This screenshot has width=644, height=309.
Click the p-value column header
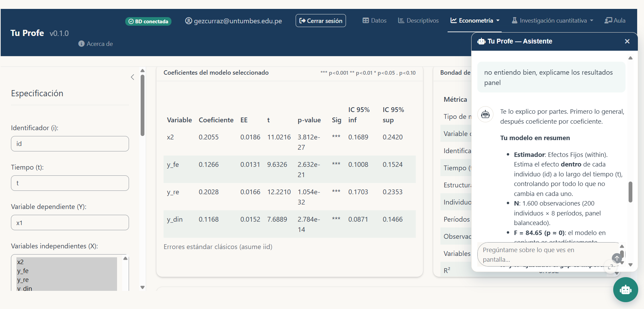(x=309, y=120)
